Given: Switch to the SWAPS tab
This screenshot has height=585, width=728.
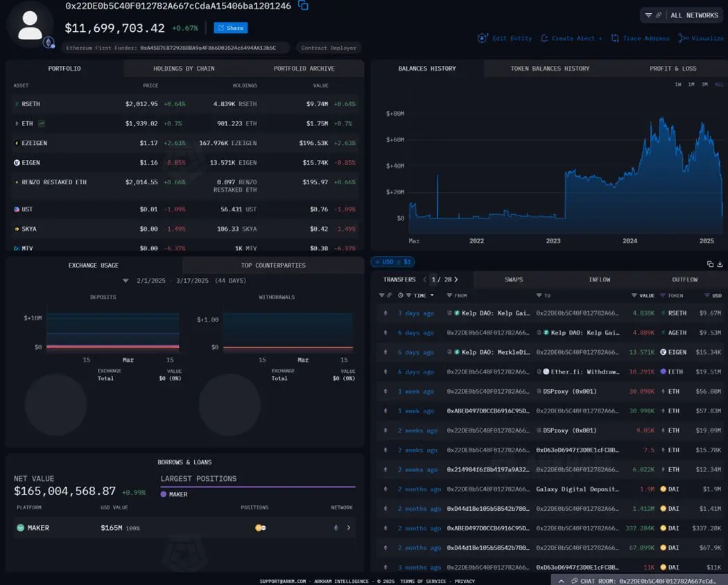Looking at the screenshot, I should pyautogui.click(x=514, y=279).
